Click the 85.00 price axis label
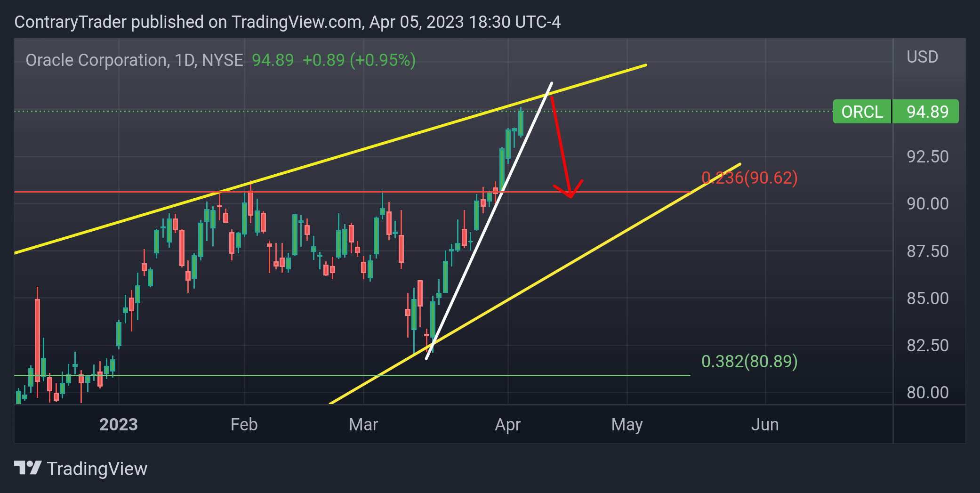 927,298
